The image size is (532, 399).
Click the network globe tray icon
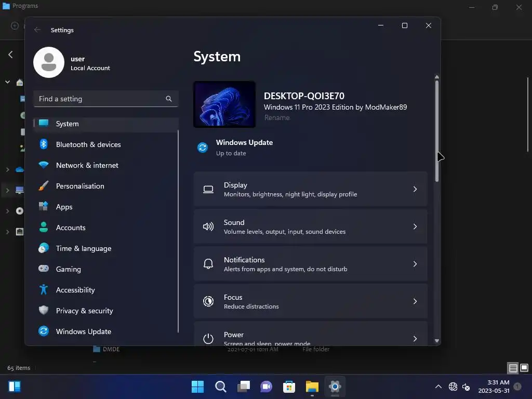pyautogui.click(x=453, y=387)
